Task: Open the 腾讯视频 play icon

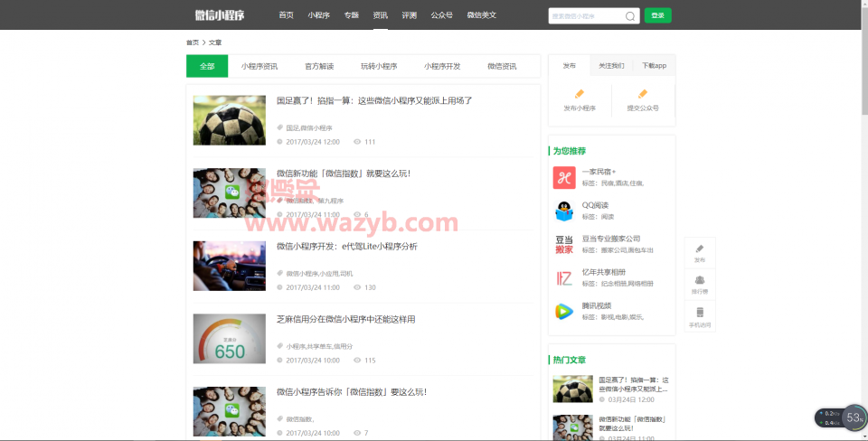Action: pyautogui.click(x=564, y=312)
